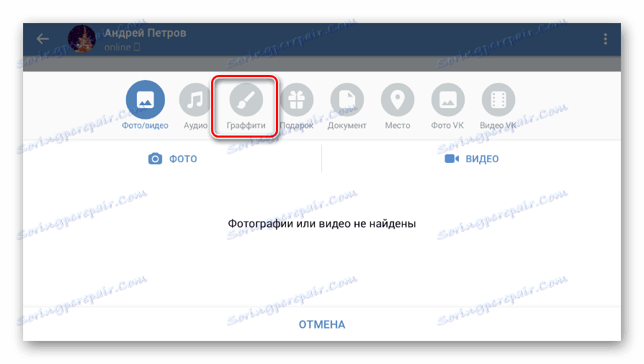This screenshot has width=644, height=364.
Task: Tap the ВИДЕО camcorder button
Action: (x=472, y=159)
